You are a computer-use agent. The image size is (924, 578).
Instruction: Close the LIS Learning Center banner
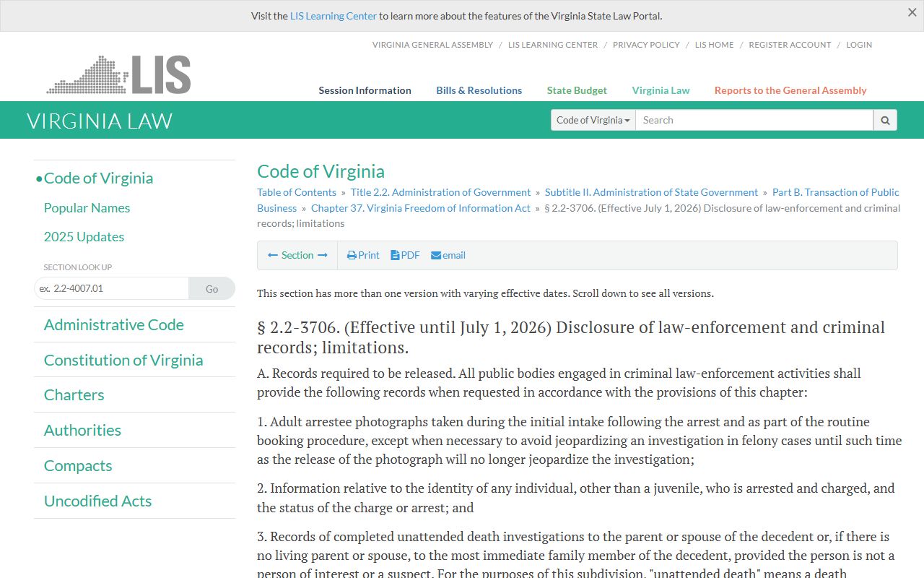click(x=912, y=12)
